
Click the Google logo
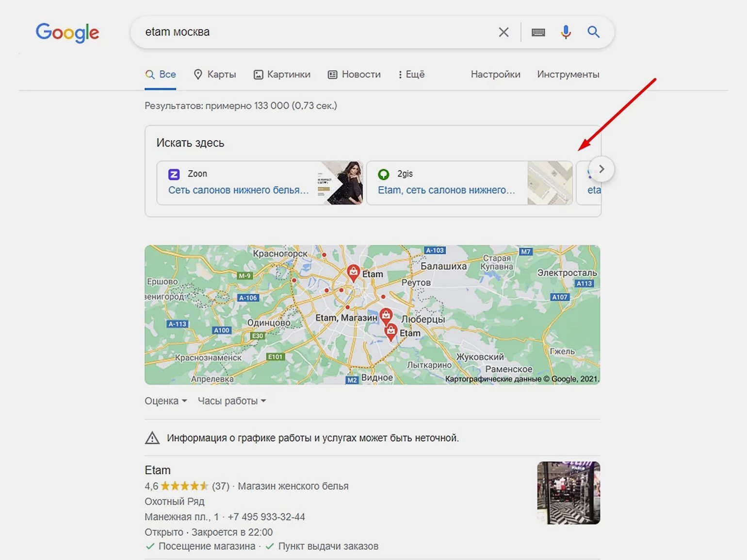tap(67, 32)
